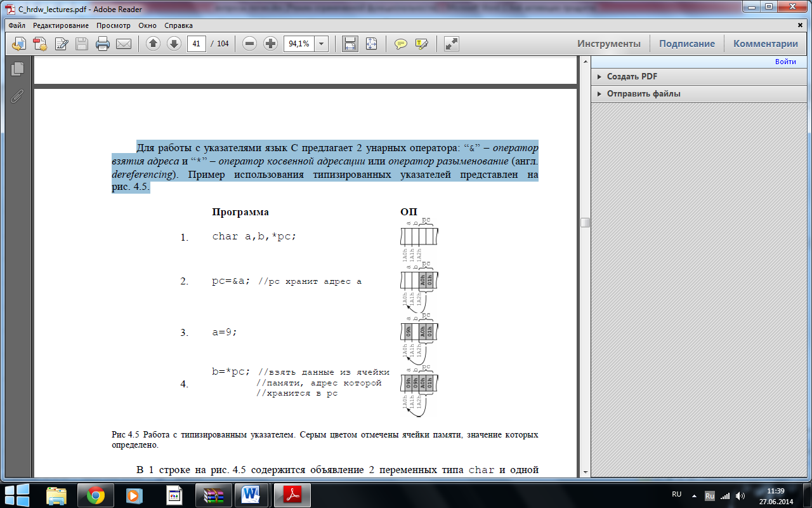Screen dimensions: 812x508
Task: Click the scrollbar up arrow of document
Action: (x=585, y=62)
